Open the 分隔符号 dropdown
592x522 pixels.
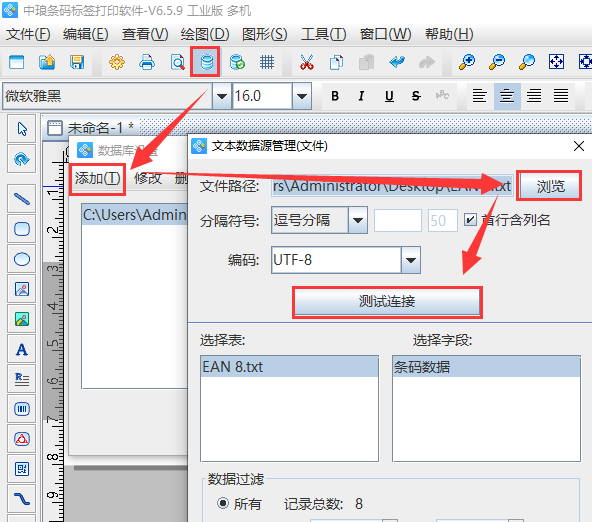point(358,220)
